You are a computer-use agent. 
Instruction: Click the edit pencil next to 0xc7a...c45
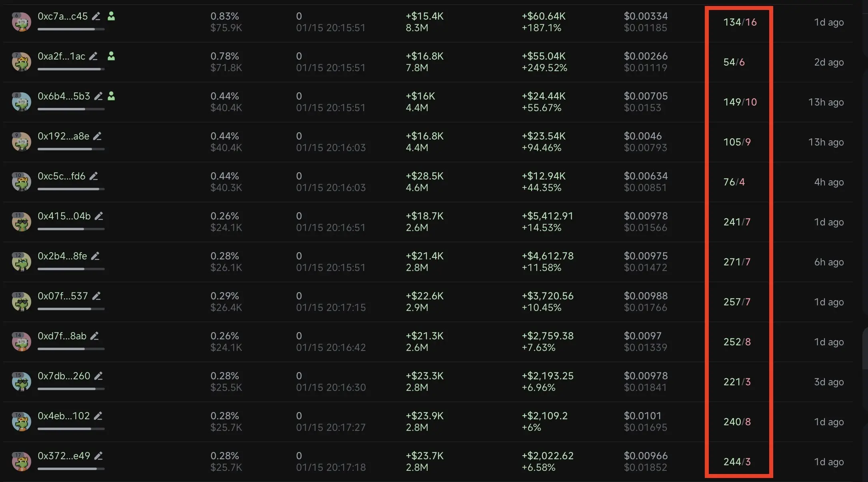pyautogui.click(x=96, y=16)
